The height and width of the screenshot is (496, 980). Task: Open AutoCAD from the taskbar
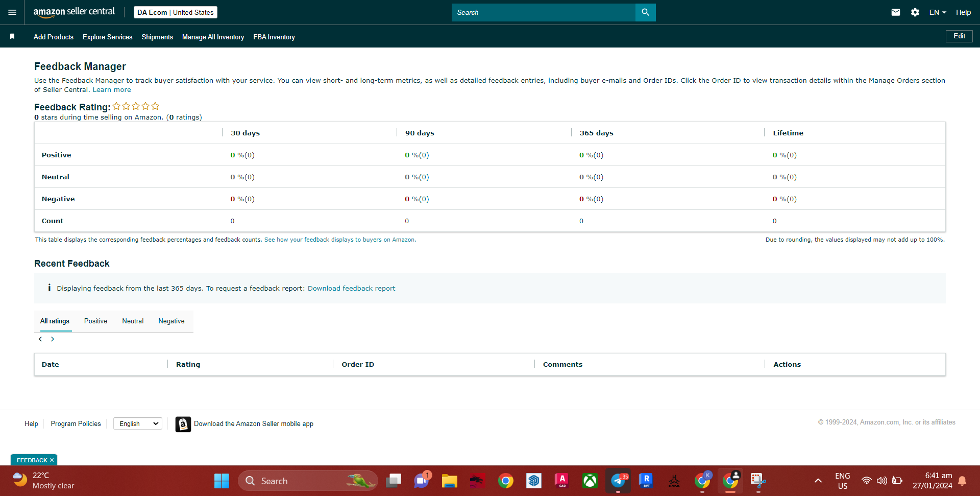point(561,481)
